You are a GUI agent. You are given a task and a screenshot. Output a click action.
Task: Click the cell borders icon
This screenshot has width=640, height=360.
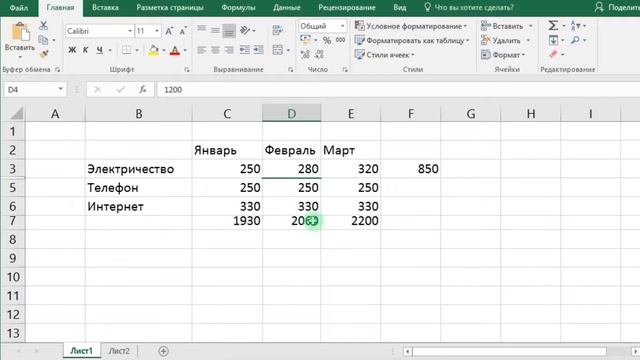127,50
